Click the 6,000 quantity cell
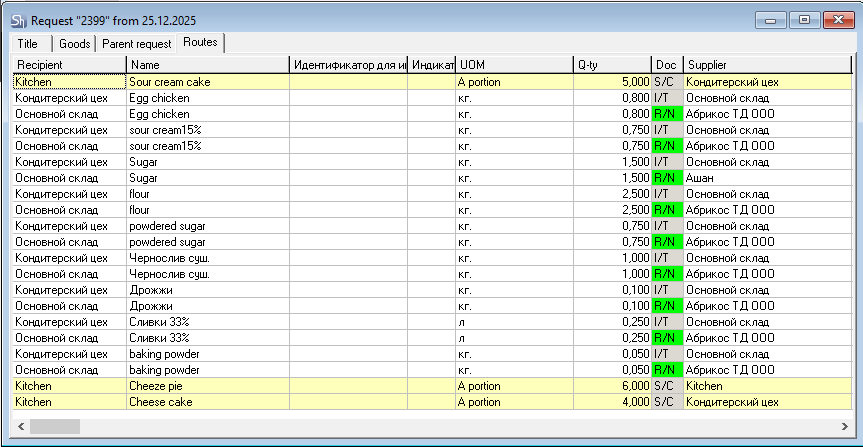The height and width of the screenshot is (447, 863). coord(612,385)
